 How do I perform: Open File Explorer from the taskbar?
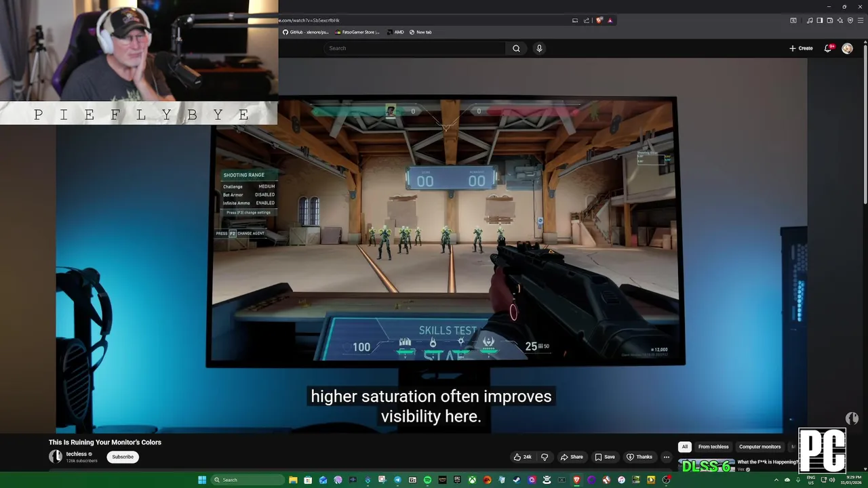point(293,480)
